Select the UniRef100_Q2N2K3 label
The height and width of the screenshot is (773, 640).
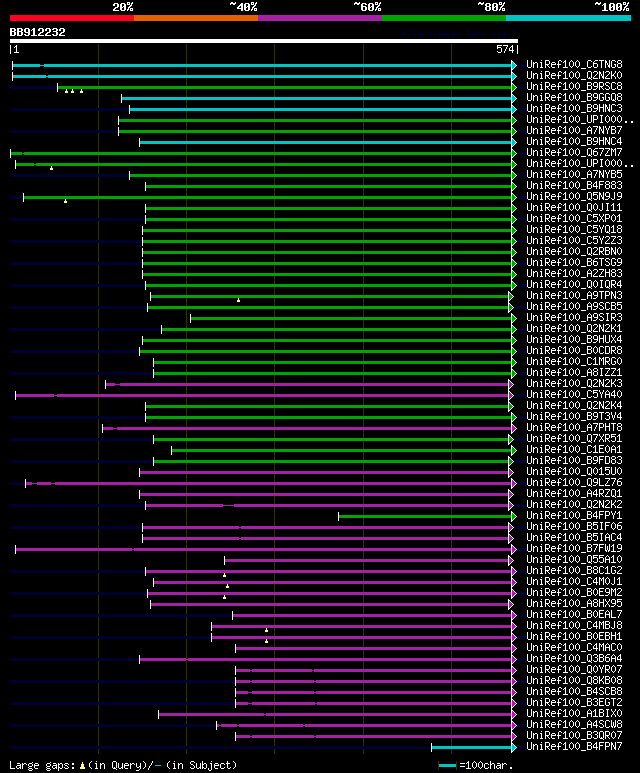(574, 384)
